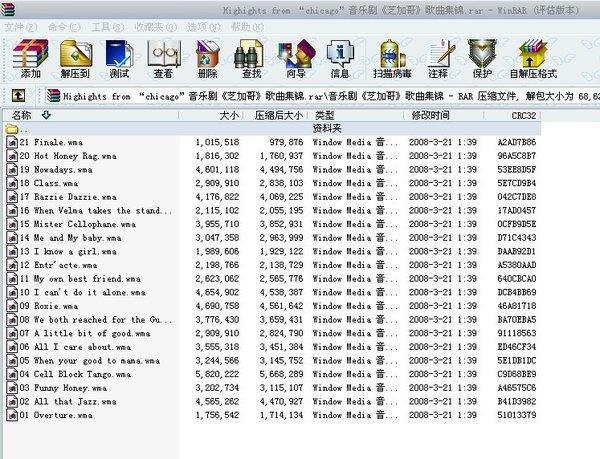Open the Favorites (收藏夹) menu

coord(155,27)
